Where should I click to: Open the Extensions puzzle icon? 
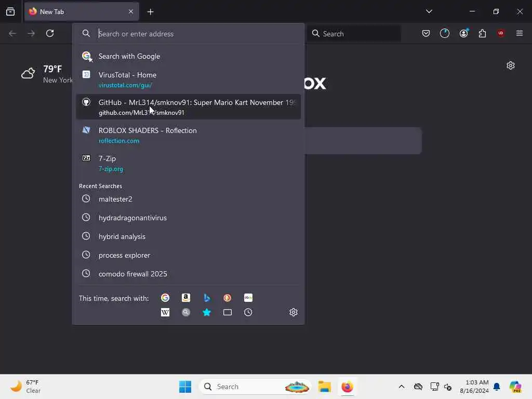point(482,33)
